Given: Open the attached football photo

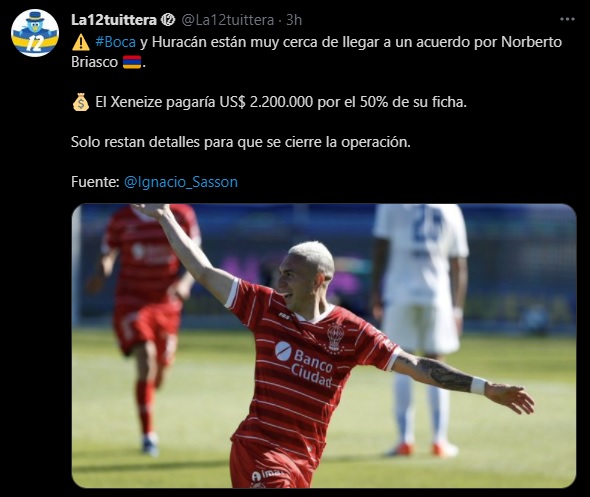Looking at the screenshot, I should click(324, 346).
